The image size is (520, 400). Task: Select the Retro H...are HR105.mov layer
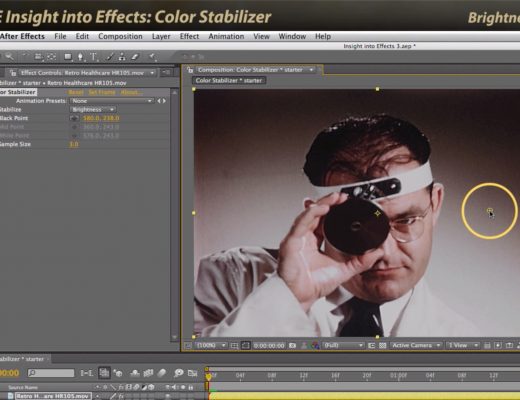coord(53,396)
